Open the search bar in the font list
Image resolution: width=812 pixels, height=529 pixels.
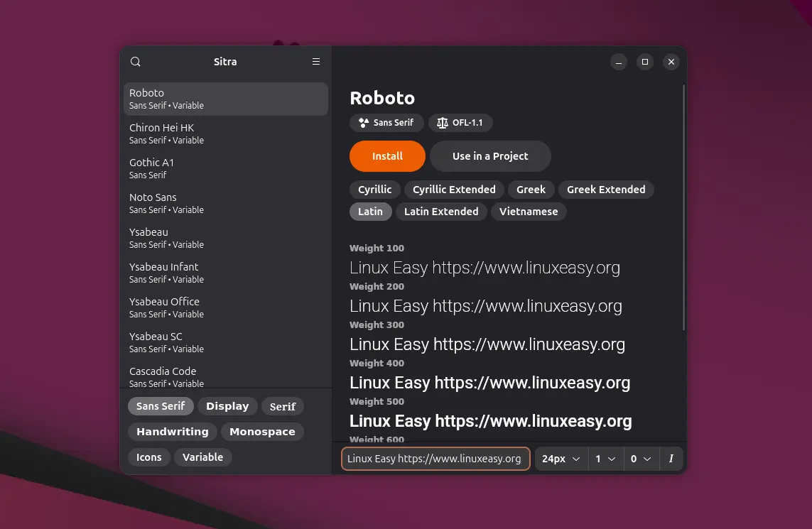[x=135, y=62]
